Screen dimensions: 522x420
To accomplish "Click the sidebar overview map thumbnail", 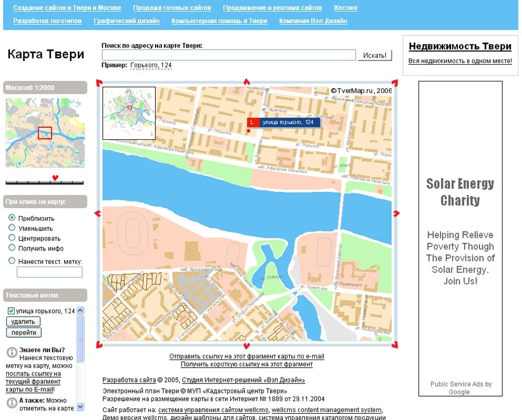I will 45,133.
